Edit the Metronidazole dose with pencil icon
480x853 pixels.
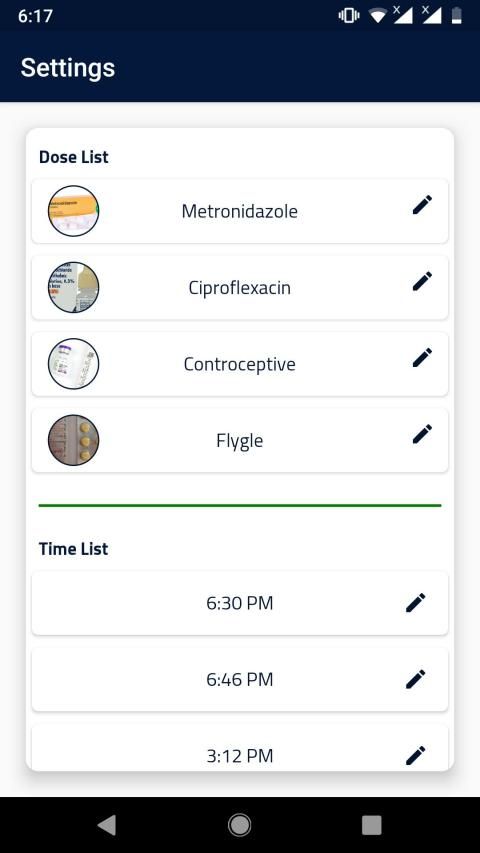pos(422,205)
